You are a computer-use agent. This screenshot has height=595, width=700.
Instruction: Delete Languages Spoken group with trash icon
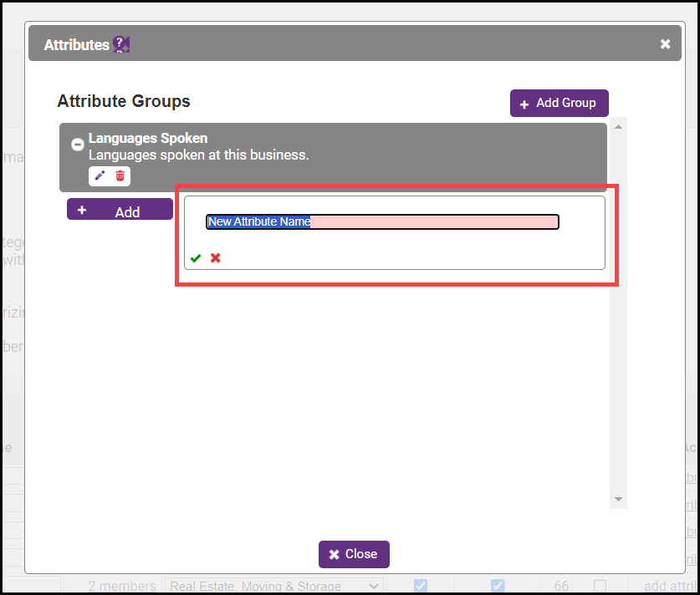coord(120,175)
